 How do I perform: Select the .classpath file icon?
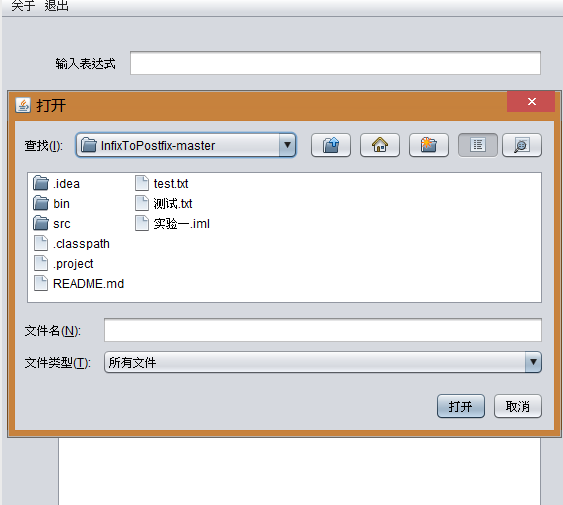[x=41, y=243]
